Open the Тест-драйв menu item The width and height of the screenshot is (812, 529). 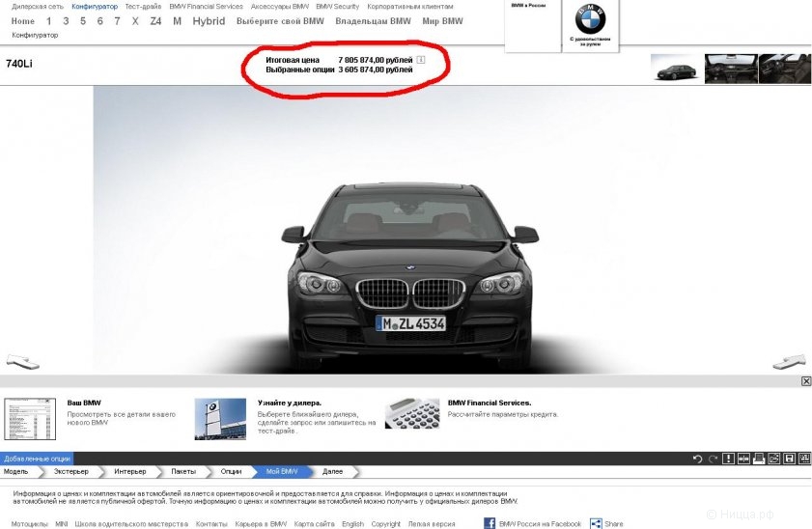pos(143,7)
